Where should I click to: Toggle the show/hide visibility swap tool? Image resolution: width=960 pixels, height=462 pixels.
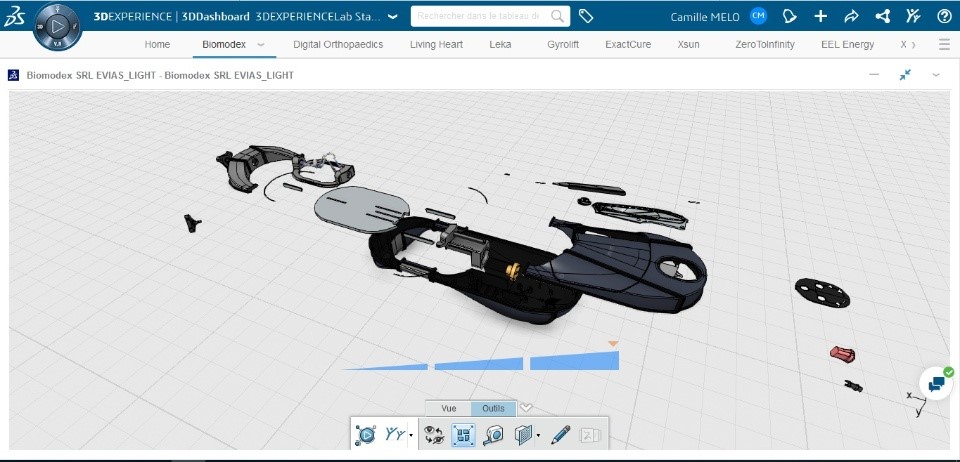click(433, 434)
